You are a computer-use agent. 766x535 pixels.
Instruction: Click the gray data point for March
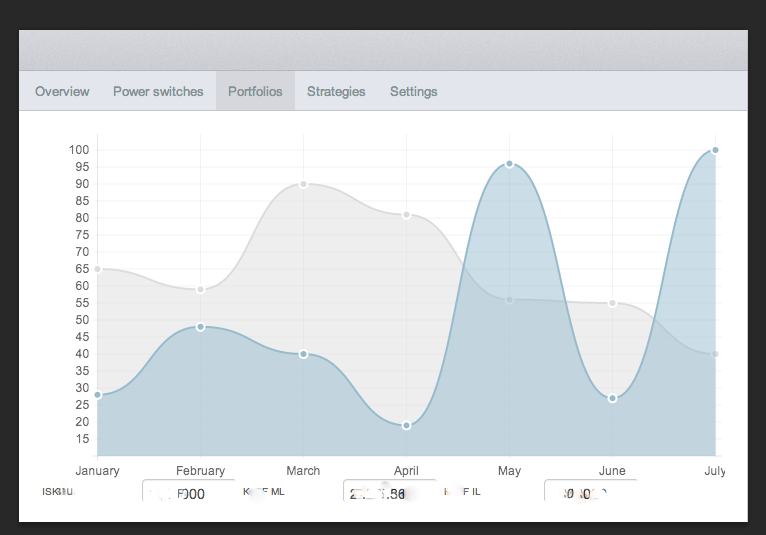(x=303, y=184)
